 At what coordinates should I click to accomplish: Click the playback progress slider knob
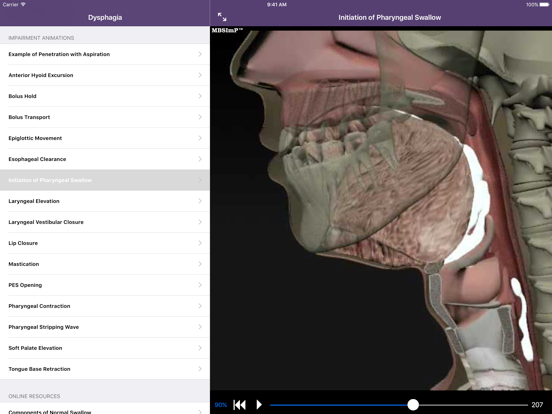[x=413, y=405]
